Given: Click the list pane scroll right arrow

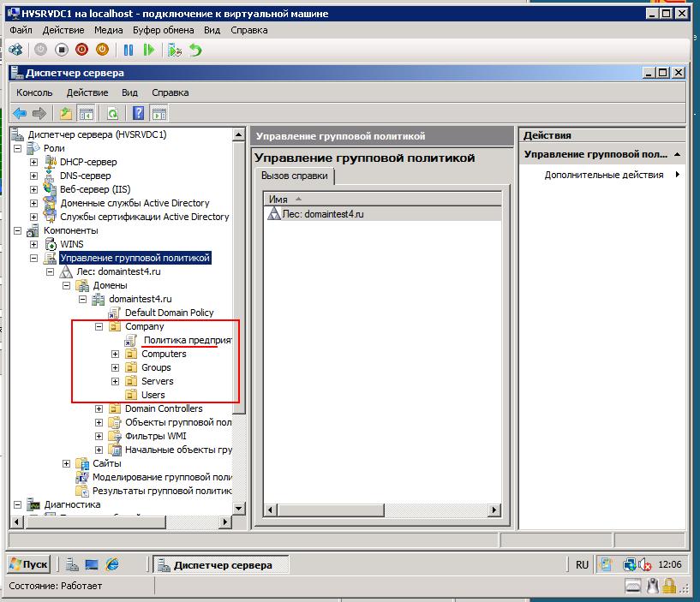Looking at the screenshot, I should click(x=494, y=510).
